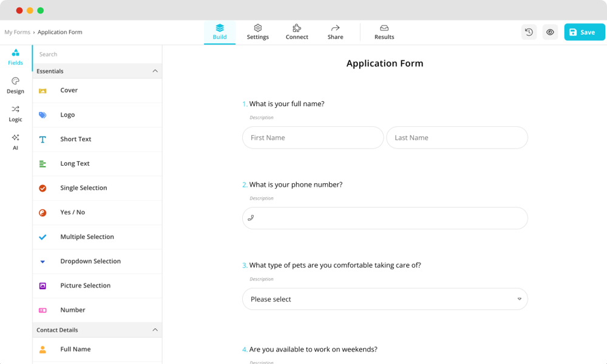Image resolution: width=607 pixels, height=364 pixels.
Task: Preview the form with the eye icon
Action: 550,32
